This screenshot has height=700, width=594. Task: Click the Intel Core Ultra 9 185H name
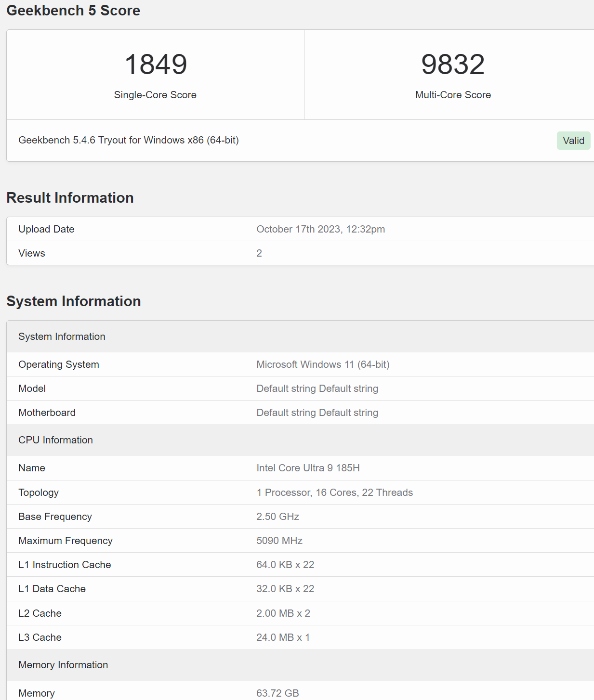[308, 468]
